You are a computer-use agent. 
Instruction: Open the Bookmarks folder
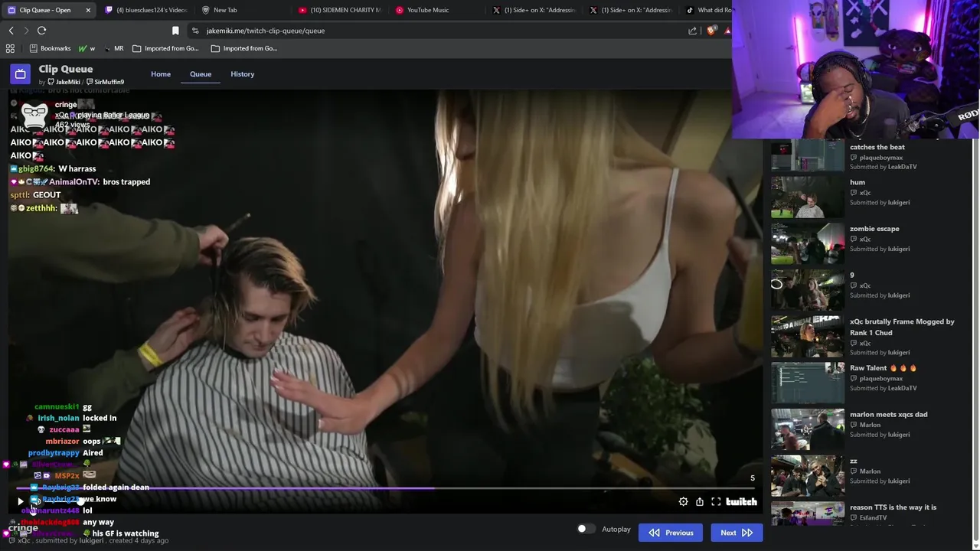50,48
